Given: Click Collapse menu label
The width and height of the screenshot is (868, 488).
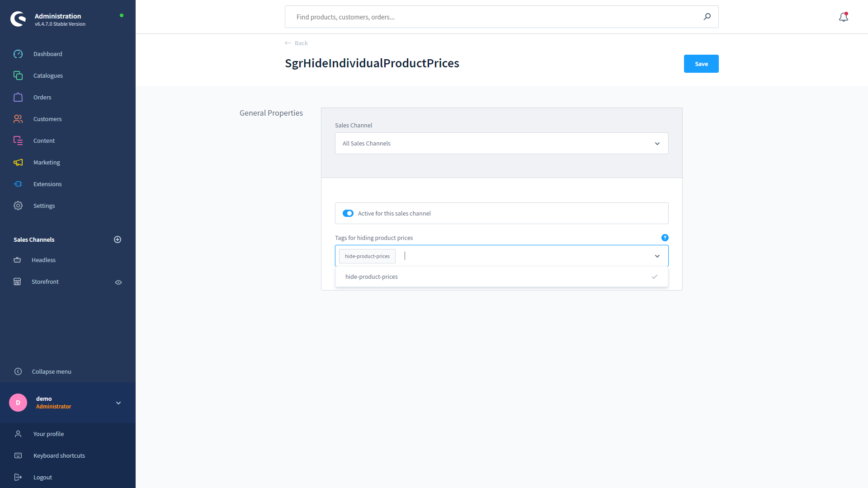Looking at the screenshot, I should (x=52, y=371).
